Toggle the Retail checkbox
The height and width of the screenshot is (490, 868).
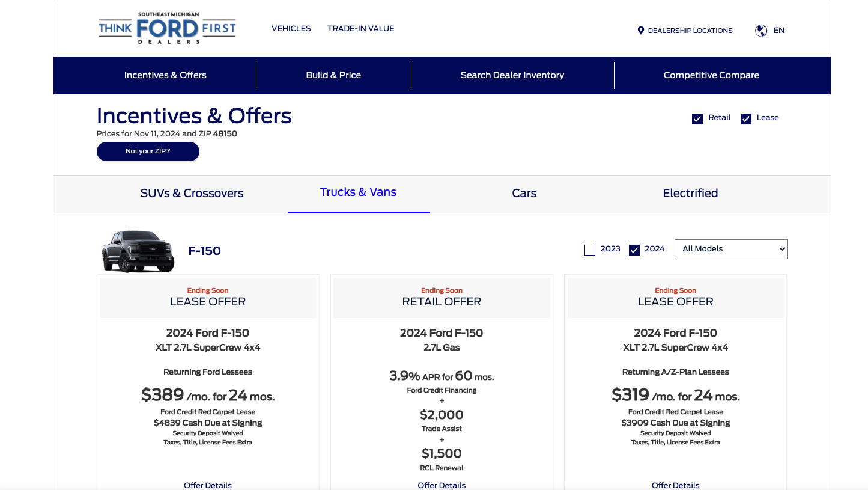697,119
